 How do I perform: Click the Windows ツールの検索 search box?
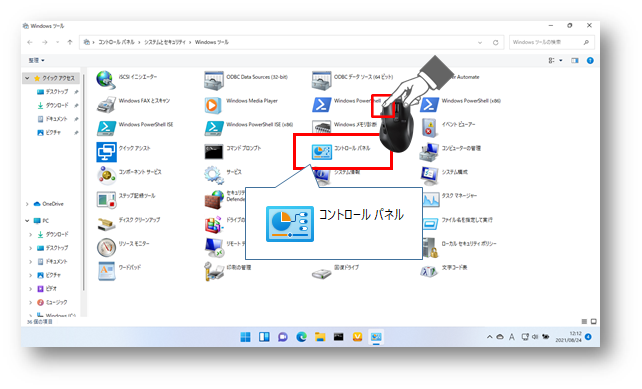(x=552, y=42)
